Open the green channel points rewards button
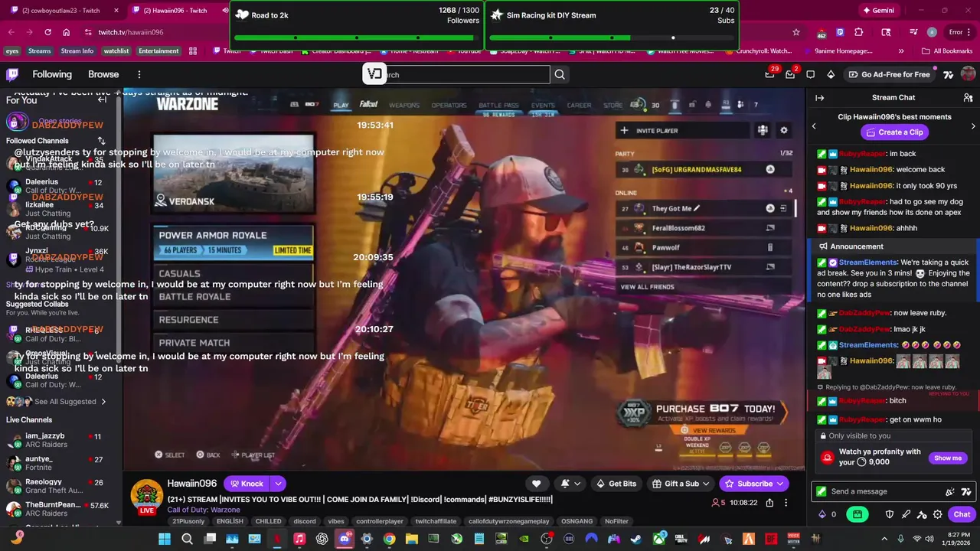The width and height of the screenshot is (980, 551). point(857,514)
